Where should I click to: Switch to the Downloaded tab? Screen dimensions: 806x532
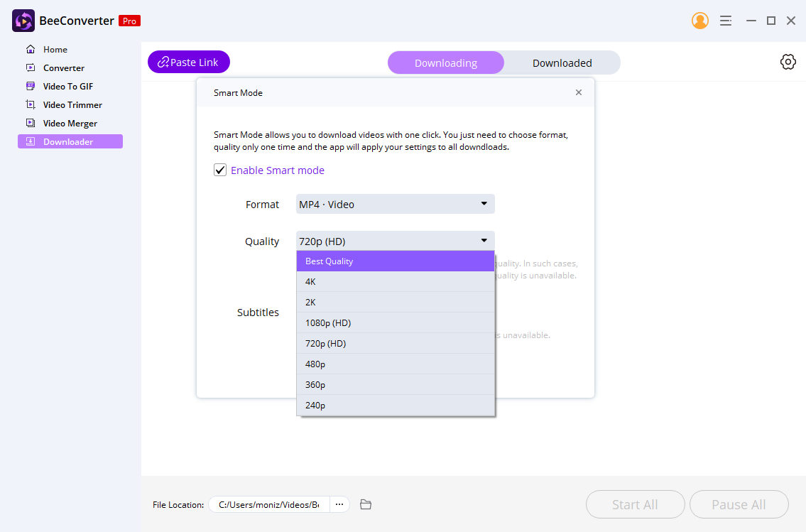click(x=562, y=63)
